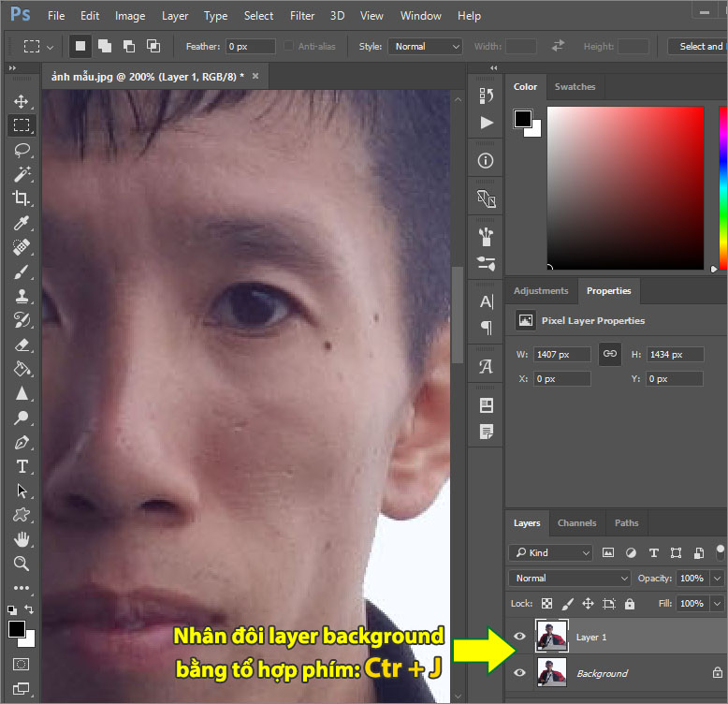The height and width of the screenshot is (704, 728).
Task: Open the Opacity slider dropdown arrow
Action: point(718,579)
